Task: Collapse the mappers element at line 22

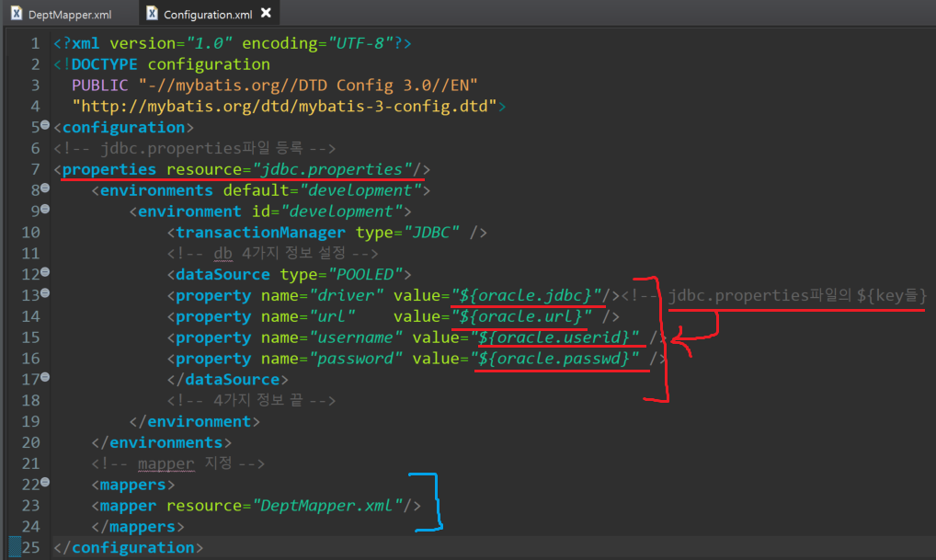Action: point(45,483)
